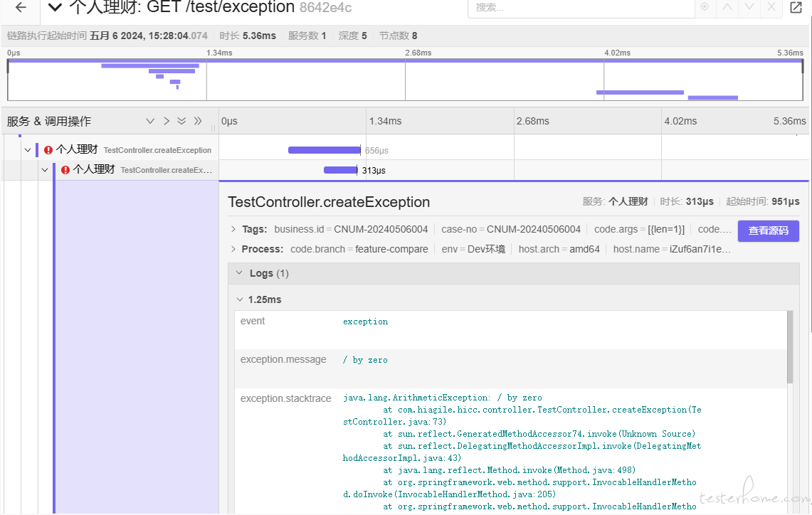Click code.branch value feature-compare
The image size is (812, 515).
tap(391, 249)
